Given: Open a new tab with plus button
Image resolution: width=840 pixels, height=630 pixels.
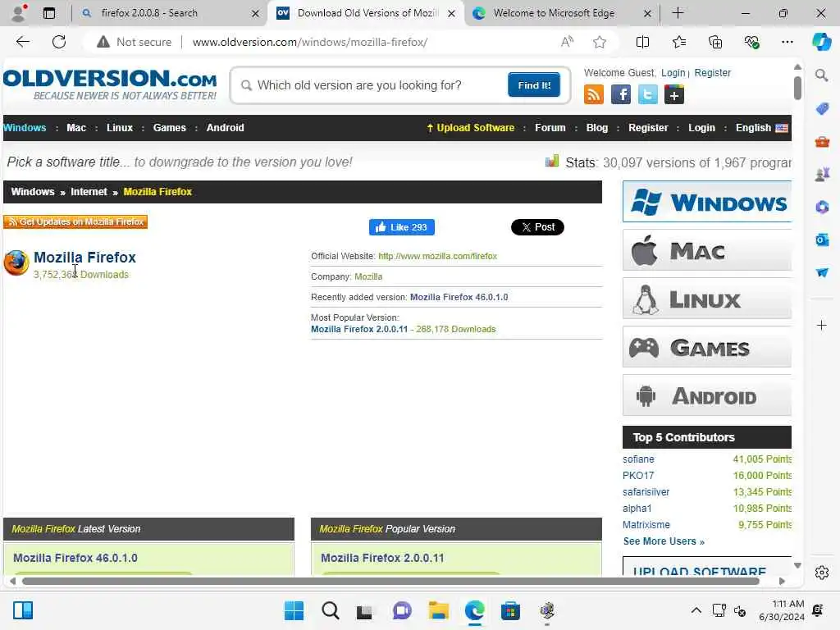Looking at the screenshot, I should click(678, 13).
